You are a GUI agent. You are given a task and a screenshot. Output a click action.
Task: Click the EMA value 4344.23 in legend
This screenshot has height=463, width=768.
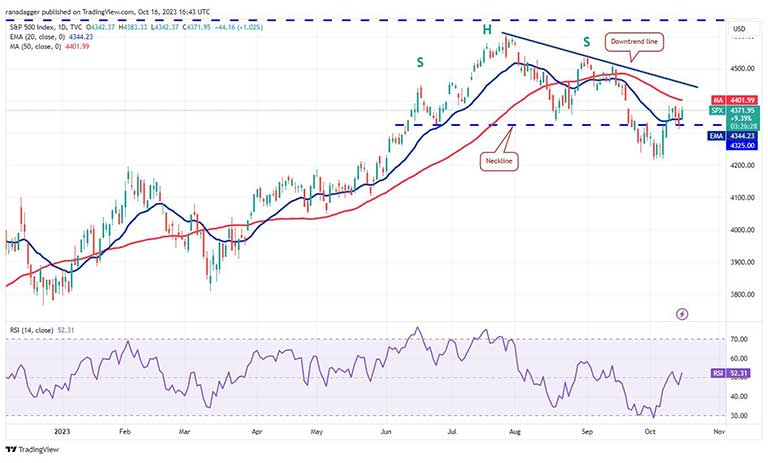[x=81, y=37]
